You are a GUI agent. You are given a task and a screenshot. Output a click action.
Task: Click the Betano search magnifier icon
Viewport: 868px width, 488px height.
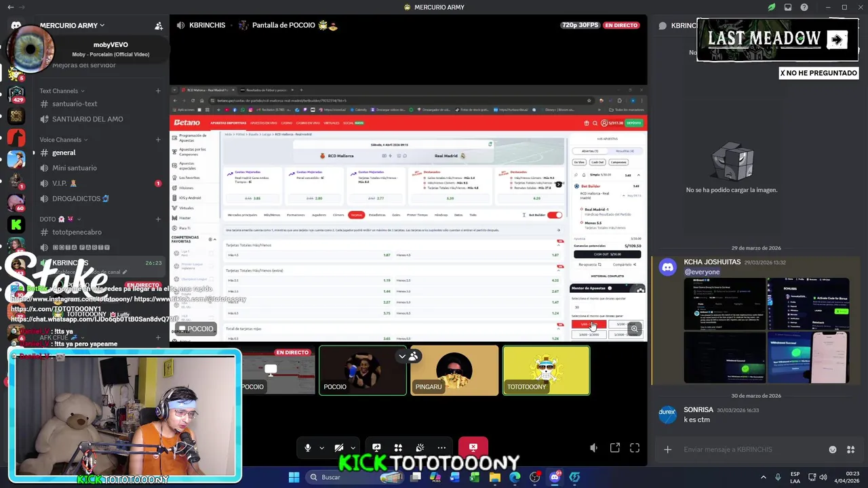[595, 123]
